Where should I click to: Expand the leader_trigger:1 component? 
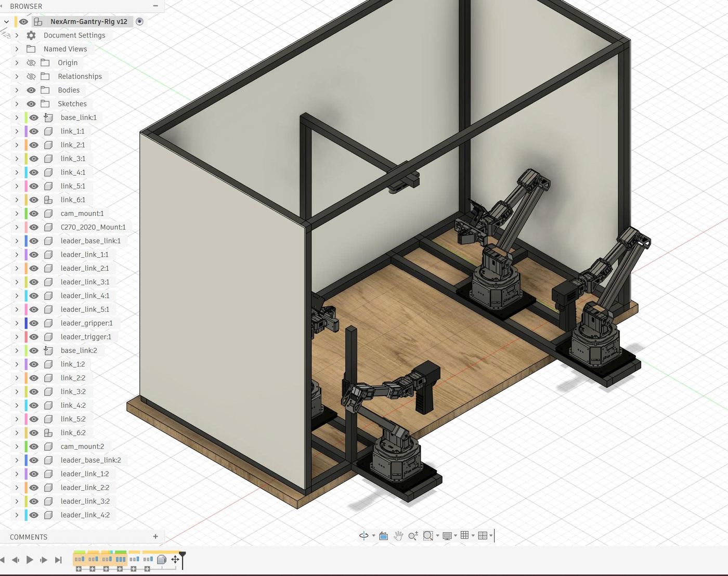(x=17, y=337)
